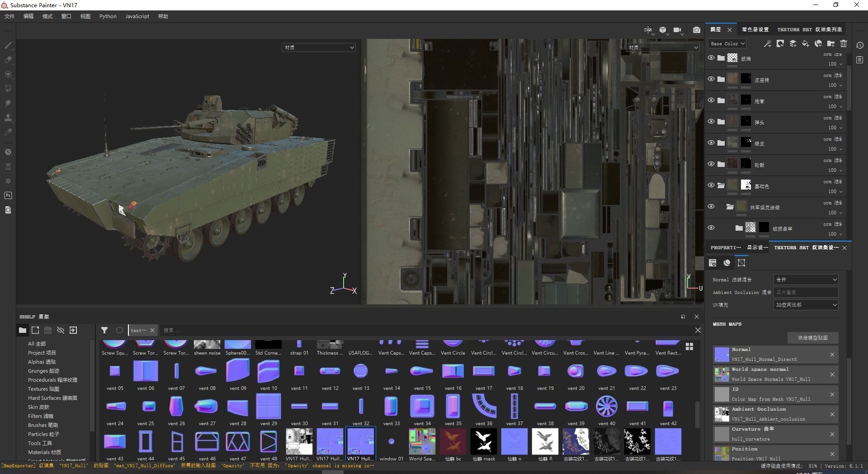Select the Eraser tool in left toolbar
The width and height of the screenshot is (868, 474).
8,60
